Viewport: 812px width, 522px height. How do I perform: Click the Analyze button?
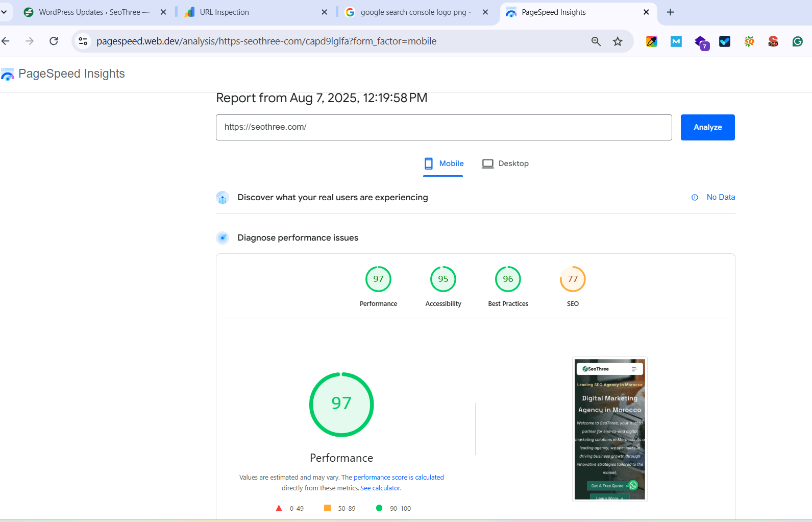coord(707,127)
